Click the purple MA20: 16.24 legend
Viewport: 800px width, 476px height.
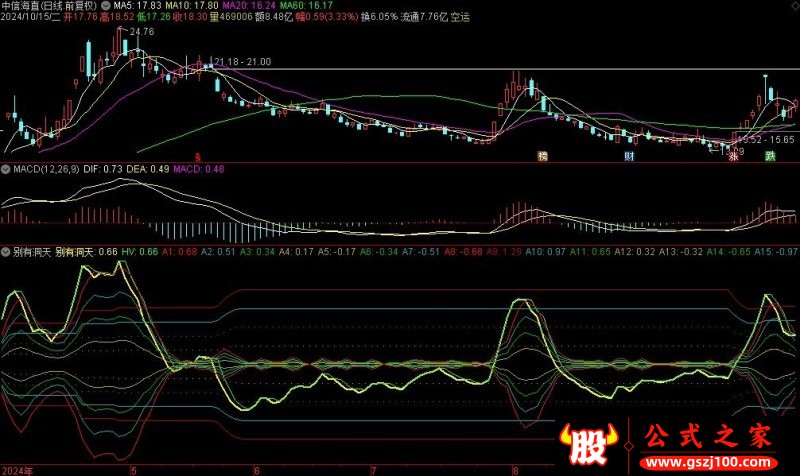click(x=249, y=6)
